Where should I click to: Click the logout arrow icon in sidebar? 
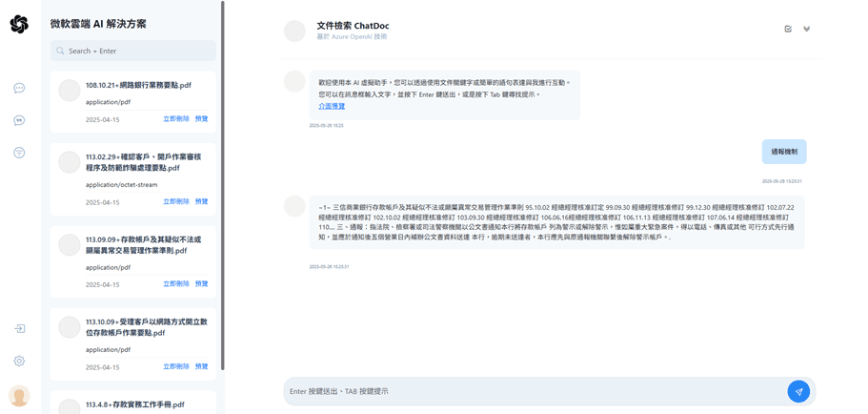(x=19, y=329)
